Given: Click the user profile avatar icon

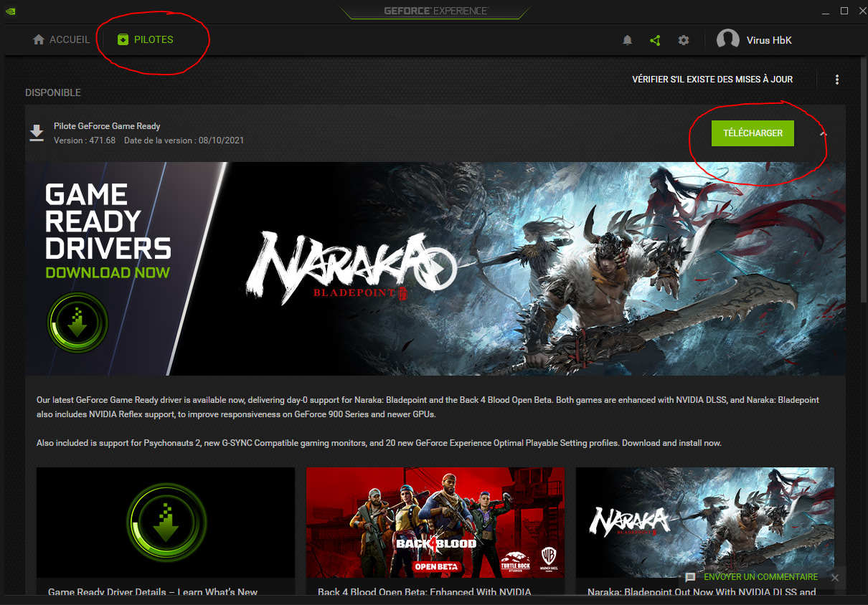Looking at the screenshot, I should (727, 40).
